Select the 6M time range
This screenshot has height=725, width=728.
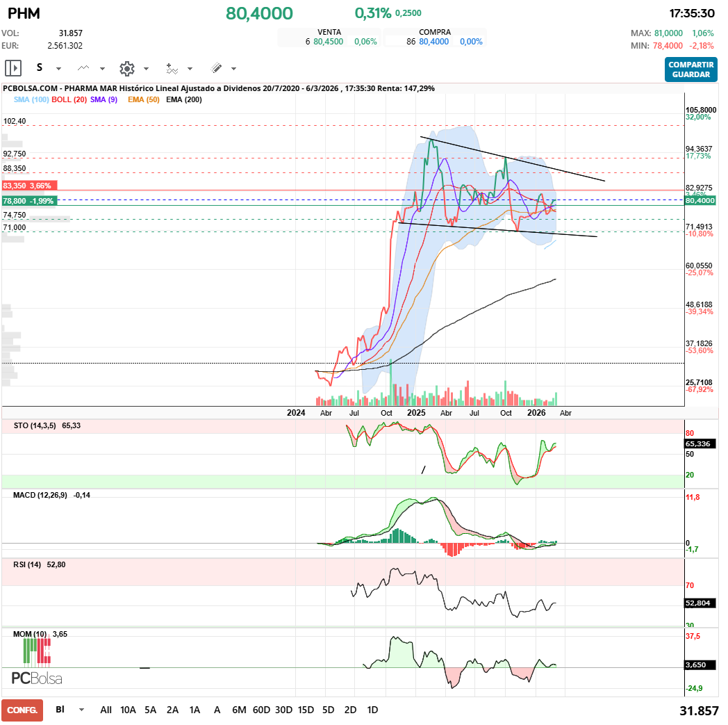click(x=239, y=710)
